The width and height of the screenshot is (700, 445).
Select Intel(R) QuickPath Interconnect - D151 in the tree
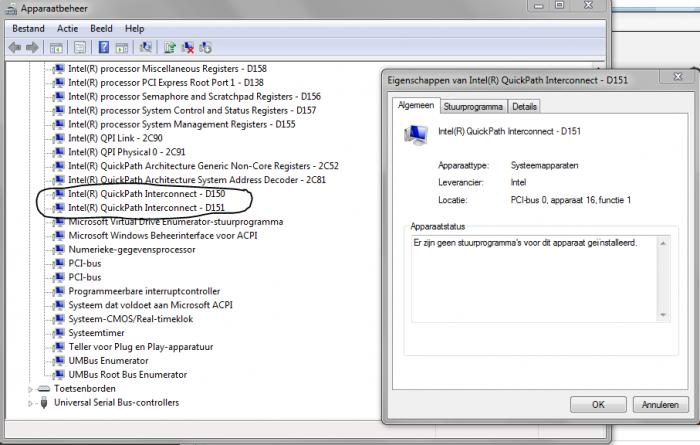tap(146, 208)
